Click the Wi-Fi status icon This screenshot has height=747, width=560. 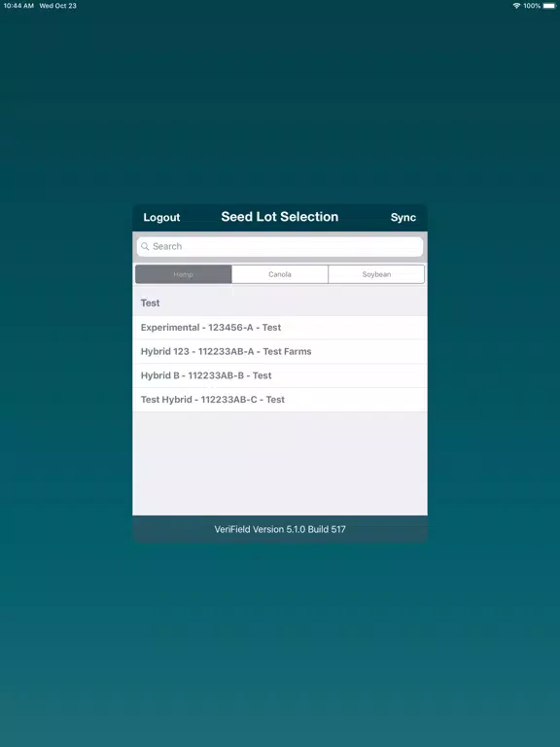516,6
